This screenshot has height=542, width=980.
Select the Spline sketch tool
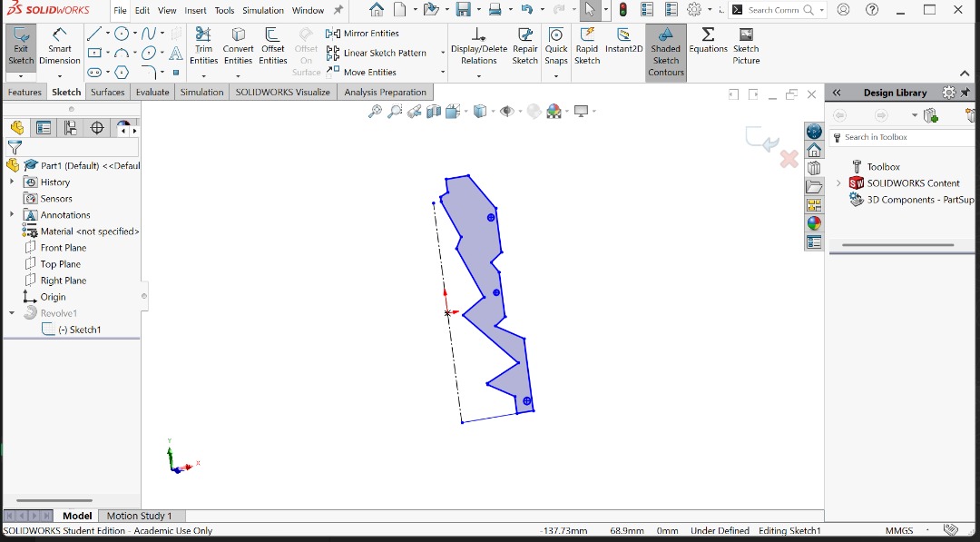click(149, 34)
